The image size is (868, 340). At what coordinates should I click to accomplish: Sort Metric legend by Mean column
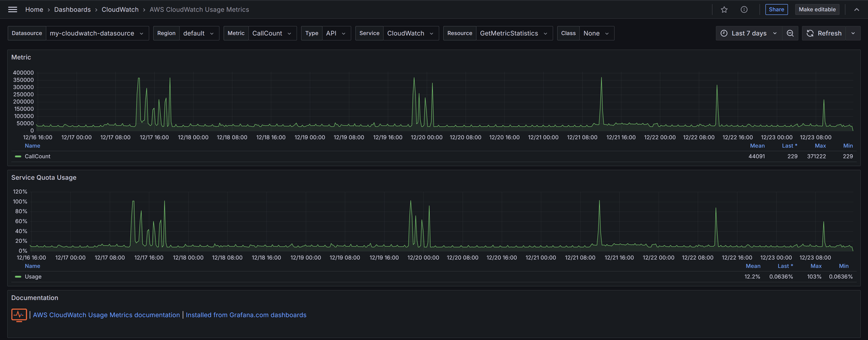(757, 146)
